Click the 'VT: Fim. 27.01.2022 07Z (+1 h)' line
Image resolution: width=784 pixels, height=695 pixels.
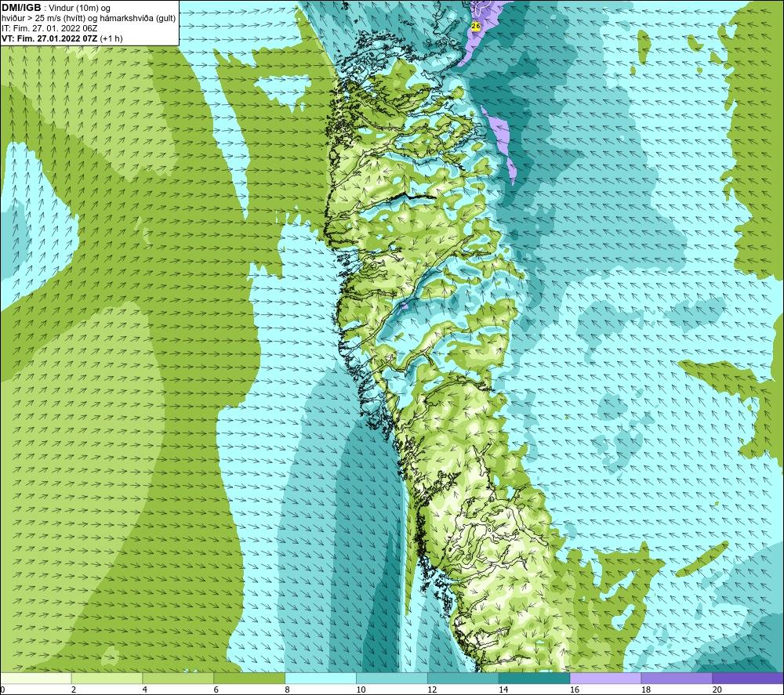point(62,38)
